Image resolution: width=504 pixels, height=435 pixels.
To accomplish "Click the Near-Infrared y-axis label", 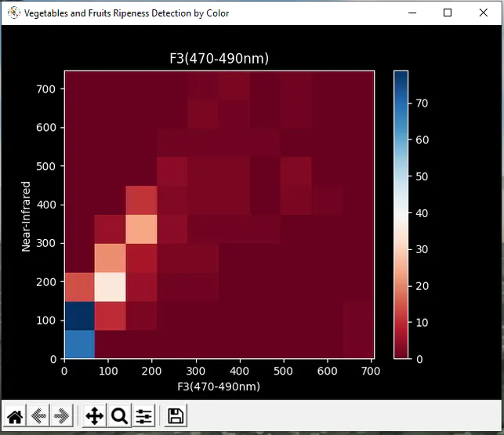I will point(26,216).
